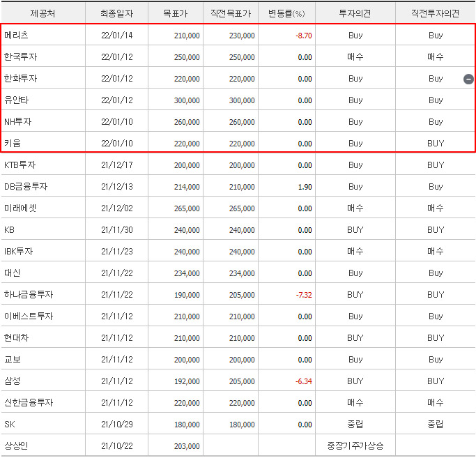476x458 pixels.
Task: Click the 192,000 target price value
Action: click(x=187, y=381)
